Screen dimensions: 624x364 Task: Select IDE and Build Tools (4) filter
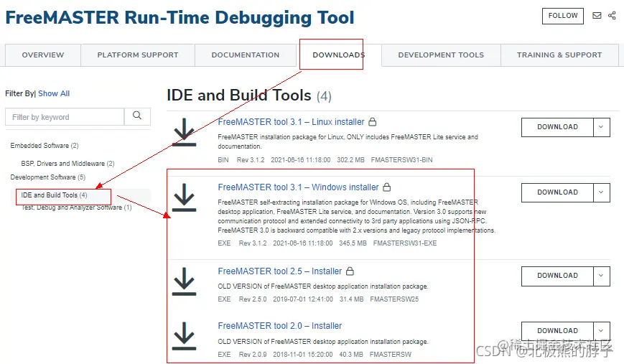tap(54, 195)
